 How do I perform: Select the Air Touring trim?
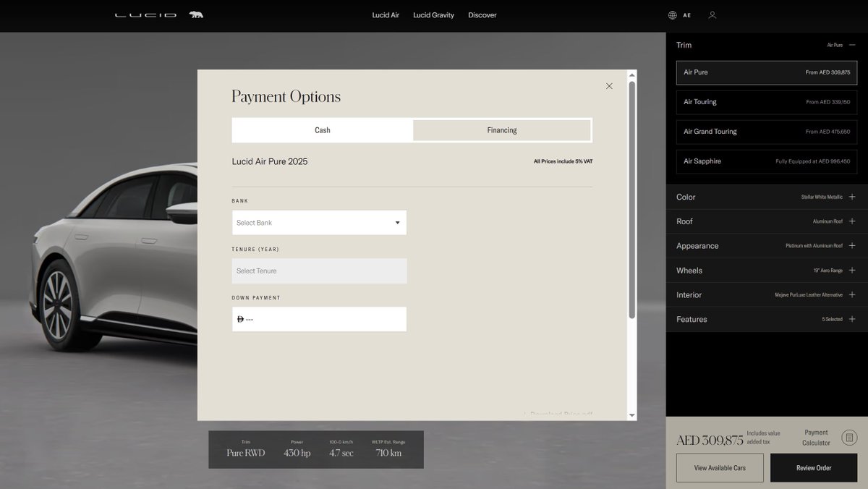767,102
